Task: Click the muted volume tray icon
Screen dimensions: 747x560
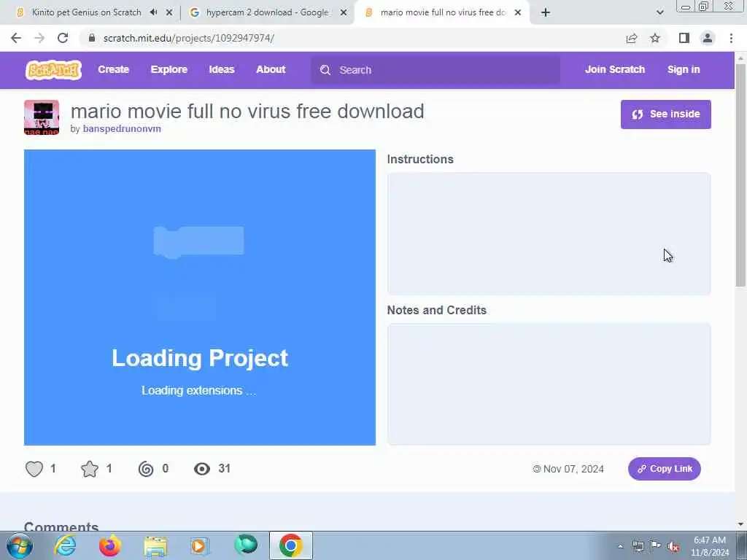Action: click(x=673, y=546)
